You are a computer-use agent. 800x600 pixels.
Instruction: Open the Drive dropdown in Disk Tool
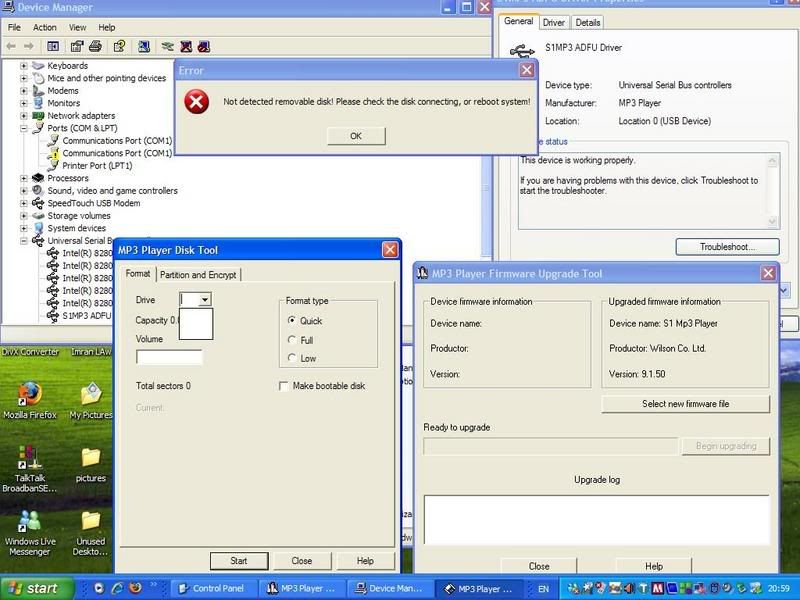(204, 299)
